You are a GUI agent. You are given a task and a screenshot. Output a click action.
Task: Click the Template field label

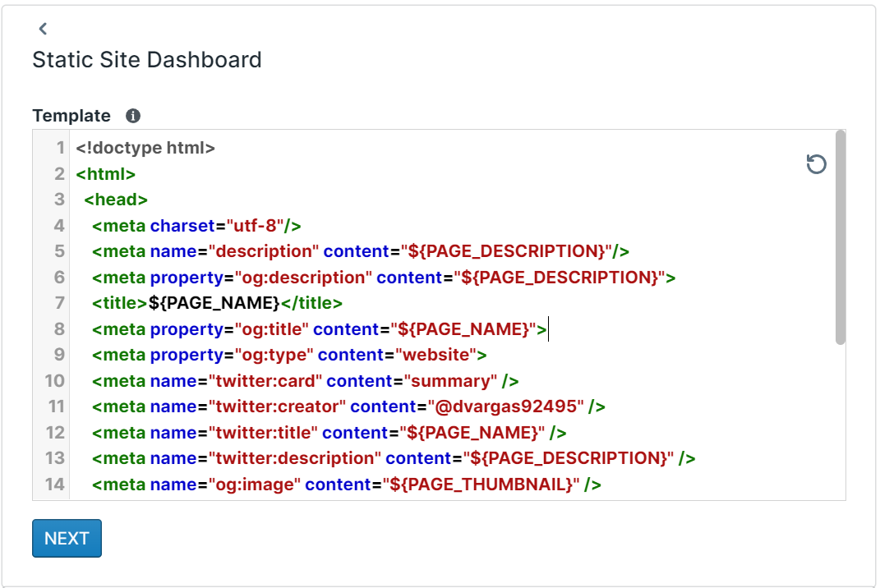(71, 116)
